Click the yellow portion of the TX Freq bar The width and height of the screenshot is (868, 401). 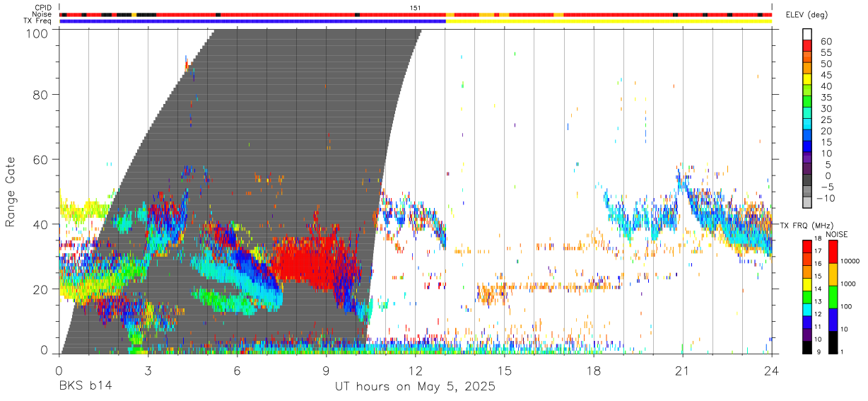[x=609, y=21]
